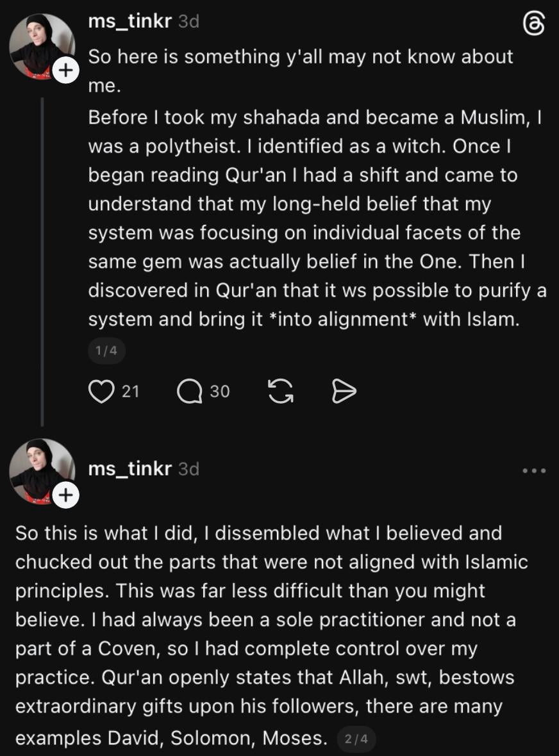Viewport: 559px width, 756px height.
Task: View the 21 likes count
Action: (130, 391)
